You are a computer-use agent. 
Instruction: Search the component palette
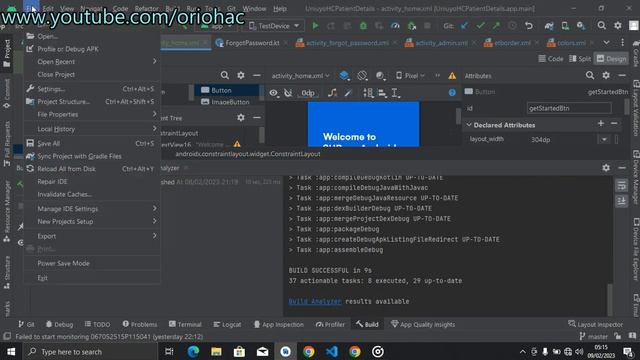click(224, 75)
